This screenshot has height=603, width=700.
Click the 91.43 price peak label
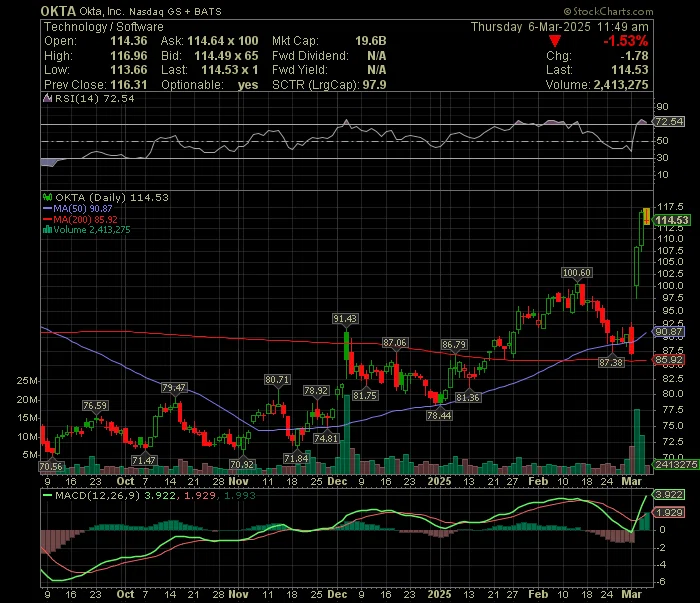click(x=345, y=319)
